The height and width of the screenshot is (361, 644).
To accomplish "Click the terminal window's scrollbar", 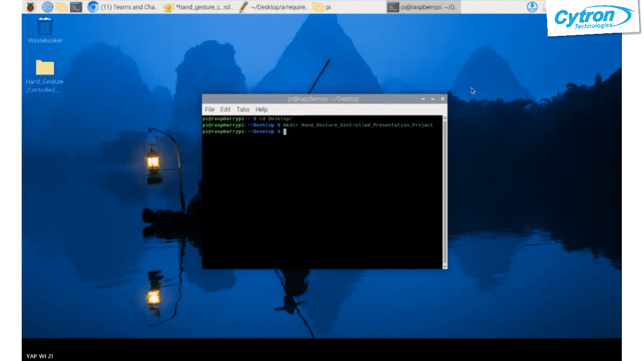I will pos(443,192).
